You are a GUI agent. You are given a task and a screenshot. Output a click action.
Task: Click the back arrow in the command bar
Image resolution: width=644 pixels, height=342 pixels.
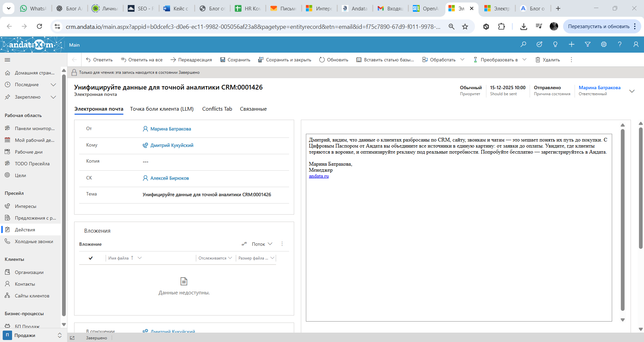pyautogui.click(x=74, y=60)
